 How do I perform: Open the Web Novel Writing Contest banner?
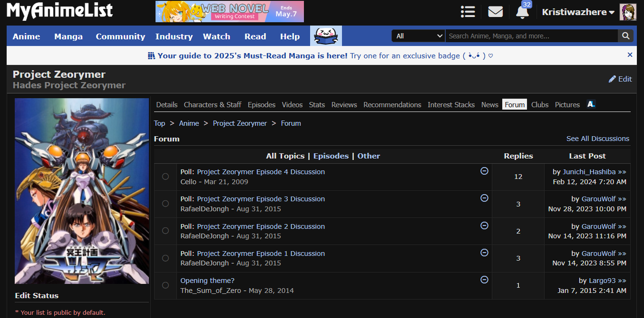229,12
